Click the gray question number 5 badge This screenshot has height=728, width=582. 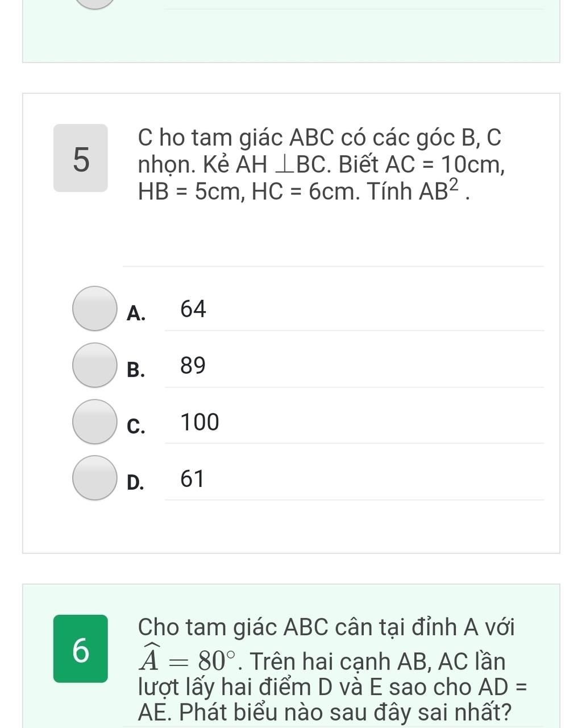(81, 158)
